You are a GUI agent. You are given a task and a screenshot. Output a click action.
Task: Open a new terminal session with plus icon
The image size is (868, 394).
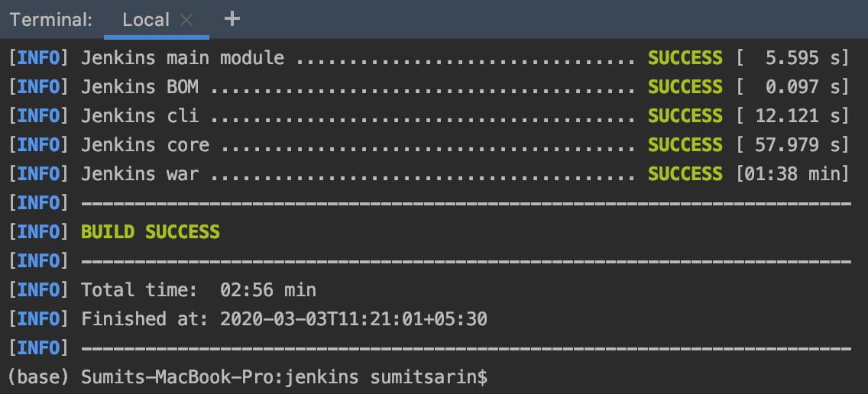pos(233,19)
